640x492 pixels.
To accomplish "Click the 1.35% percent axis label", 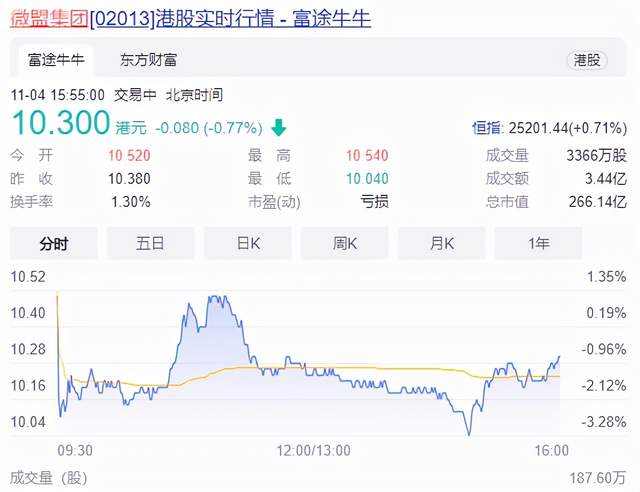I will [x=607, y=277].
